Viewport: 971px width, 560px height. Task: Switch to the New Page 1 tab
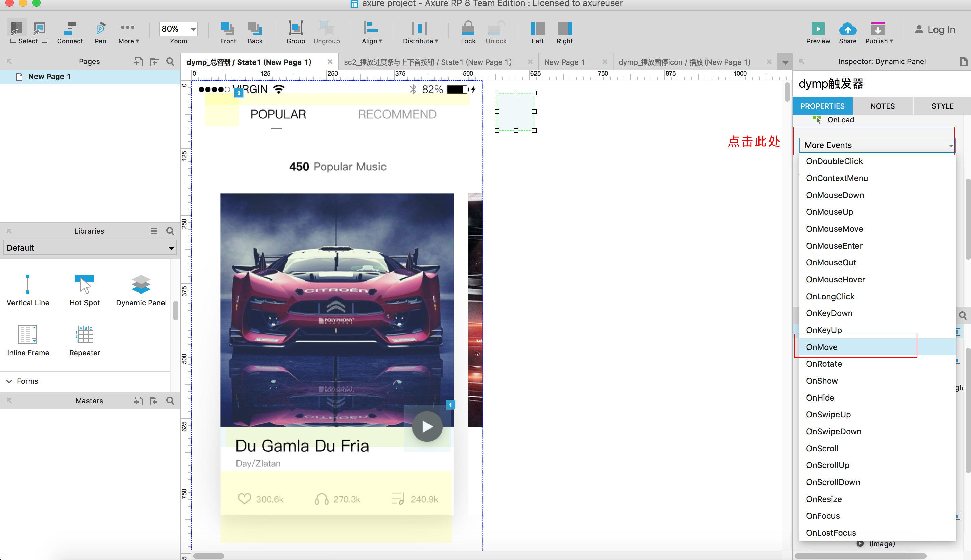(564, 62)
